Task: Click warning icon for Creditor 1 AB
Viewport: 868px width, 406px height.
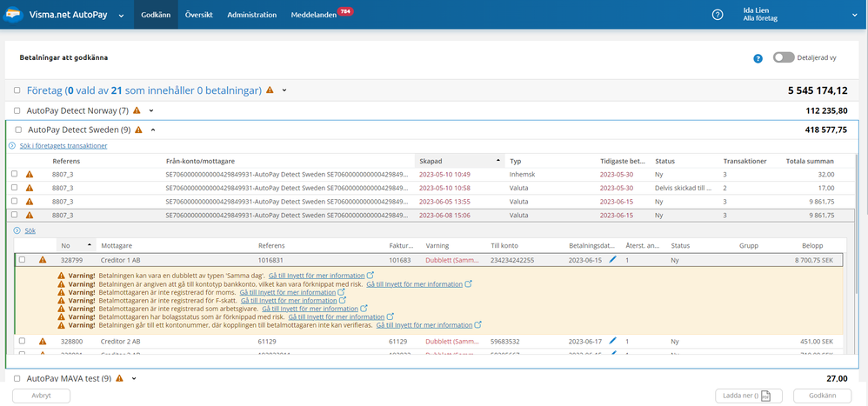Action: point(43,259)
